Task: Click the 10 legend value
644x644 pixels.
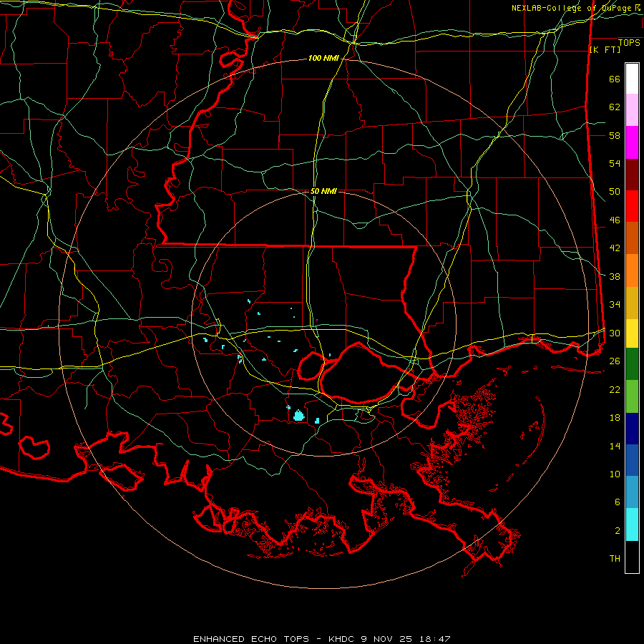Action: click(x=615, y=474)
